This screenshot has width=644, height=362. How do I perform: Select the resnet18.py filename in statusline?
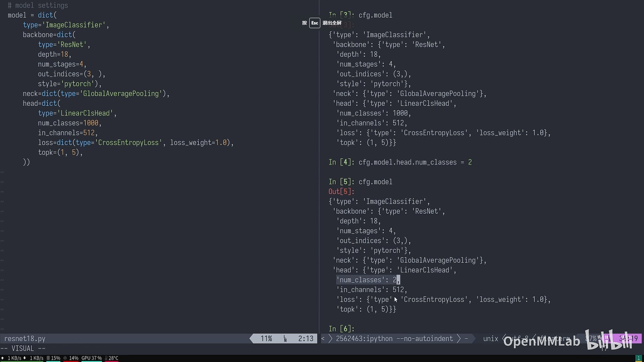tap(25, 339)
